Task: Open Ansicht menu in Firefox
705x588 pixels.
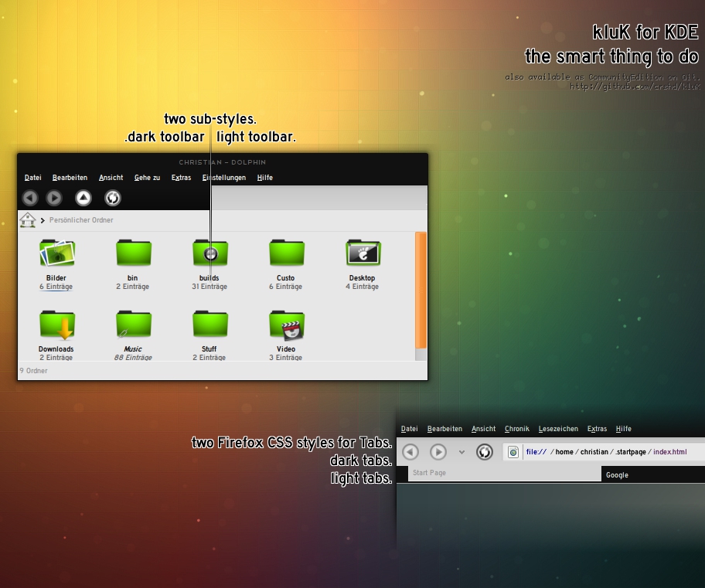Action: pyautogui.click(x=483, y=429)
